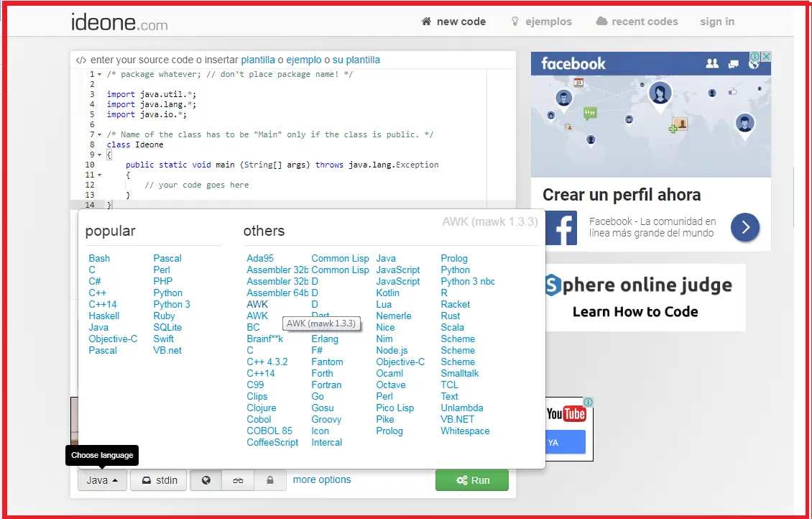This screenshot has height=519, width=812.
Task: Pick Swift from the popular languages
Action: point(163,339)
